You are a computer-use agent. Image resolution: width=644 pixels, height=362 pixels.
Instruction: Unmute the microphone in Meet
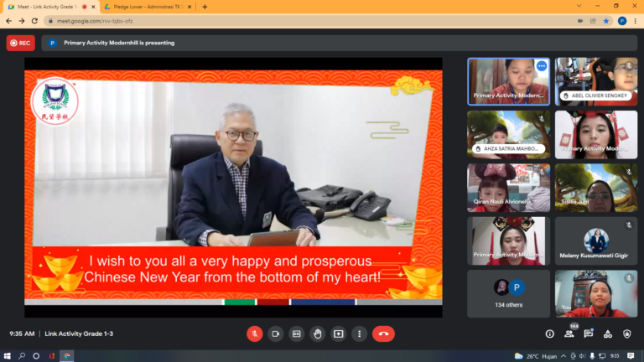(x=254, y=334)
